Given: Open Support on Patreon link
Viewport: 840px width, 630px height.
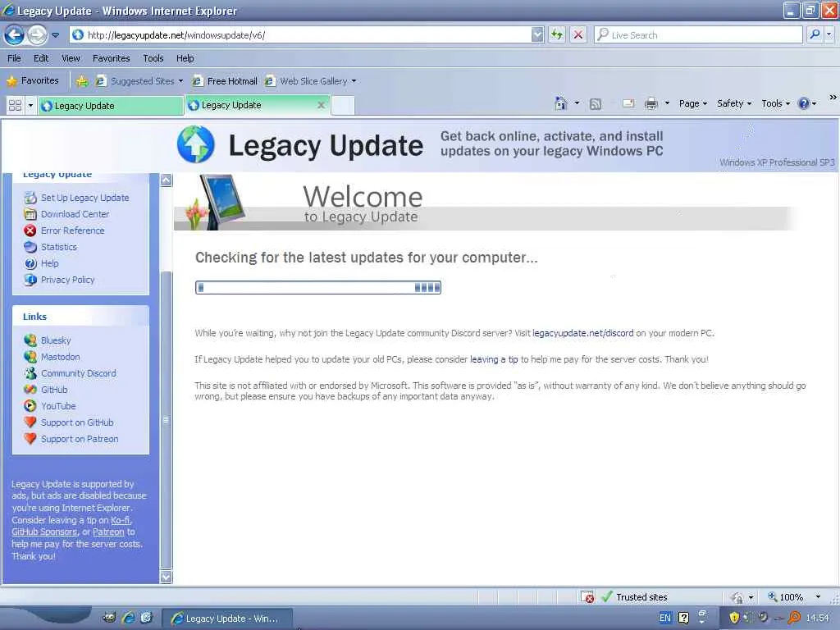Looking at the screenshot, I should [80, 439].
